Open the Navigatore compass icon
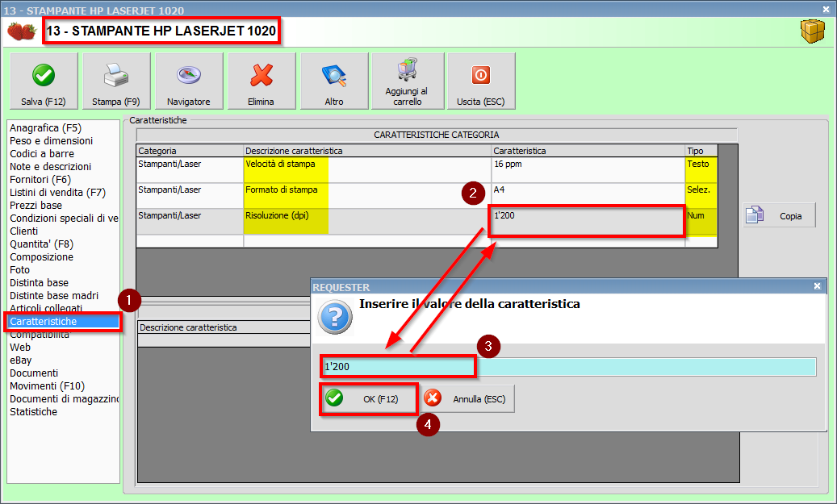The height and width of the screenshot is (504, 837). (188, 75)
